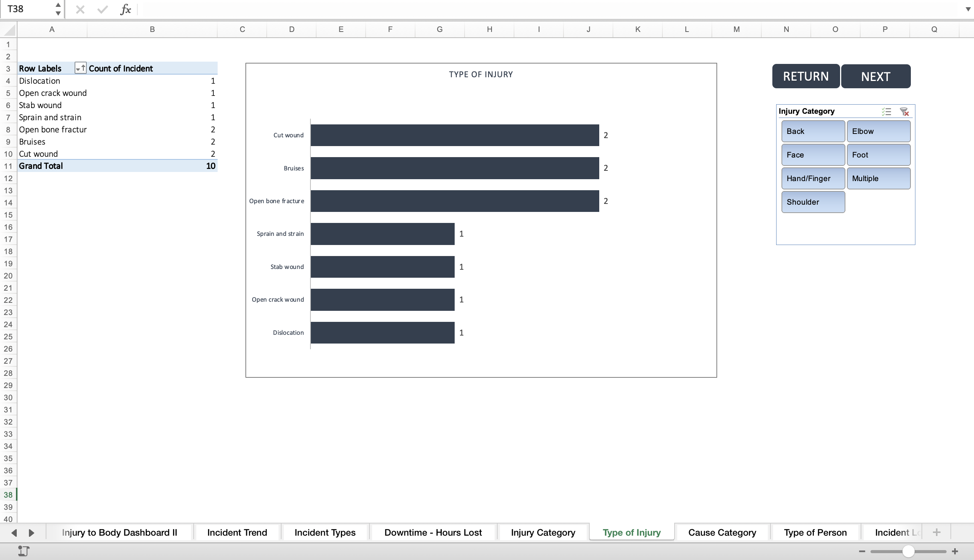Click the cancel entry X icon
974x560 pixels.
[80, 9]
